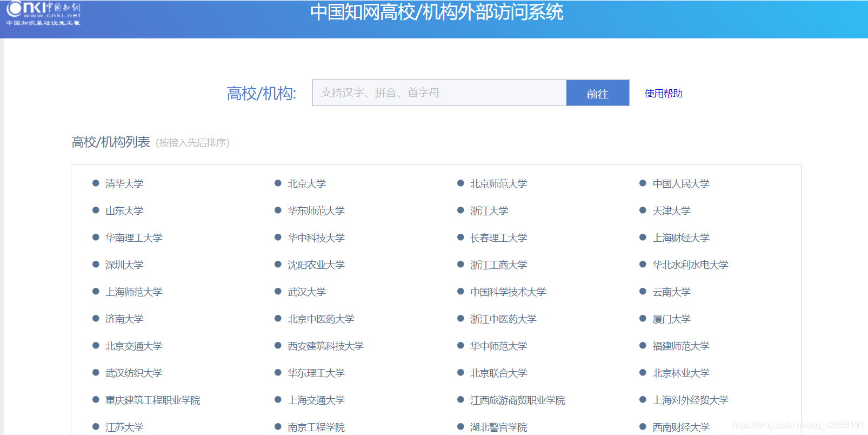Click 武汉纺织大学 in the list
868x435 pixels.
134,373
